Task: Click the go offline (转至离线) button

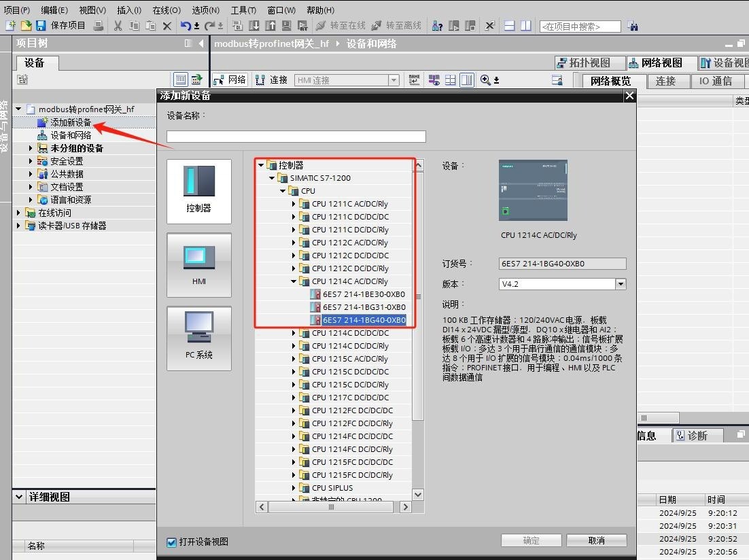Action: coord(396,25)
